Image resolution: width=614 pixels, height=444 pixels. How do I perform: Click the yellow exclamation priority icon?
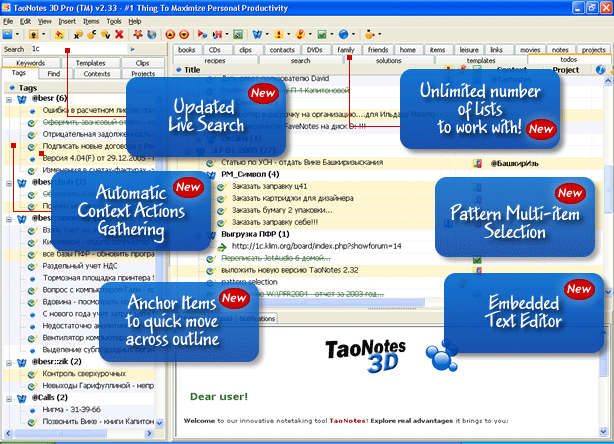[x=278, y=34]
